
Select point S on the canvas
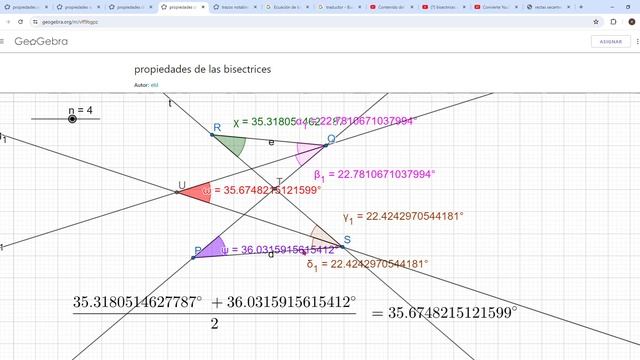(342, 247)
